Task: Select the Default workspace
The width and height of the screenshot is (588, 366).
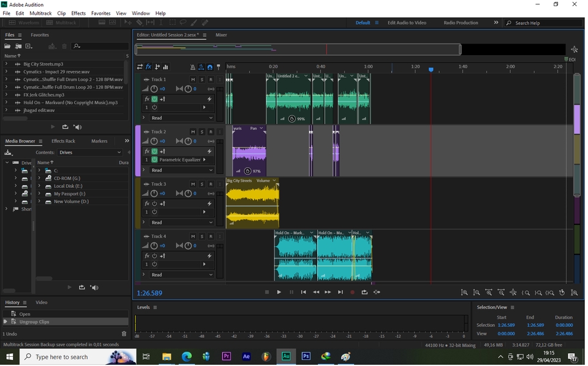Action: 363,23
